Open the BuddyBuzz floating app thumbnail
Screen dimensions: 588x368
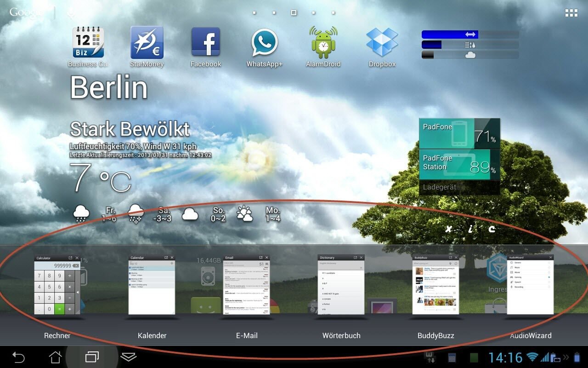click(x=436, y=285)
